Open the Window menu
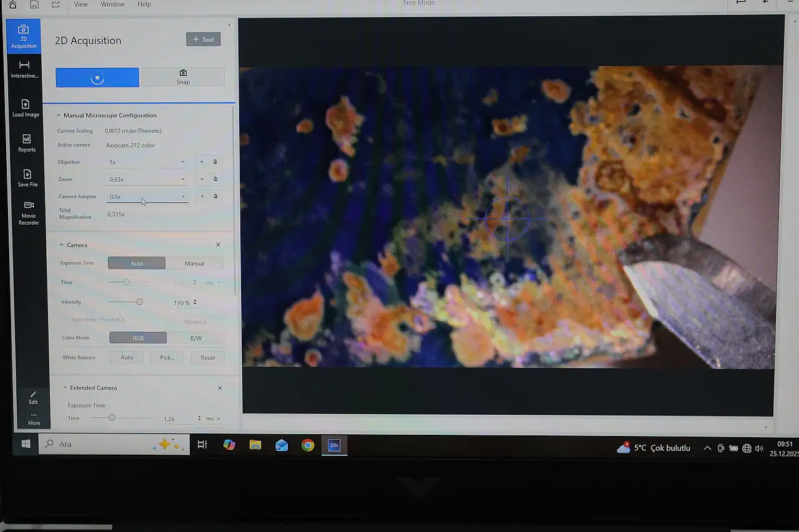This screenshot has height=532, width=799. 112,4
